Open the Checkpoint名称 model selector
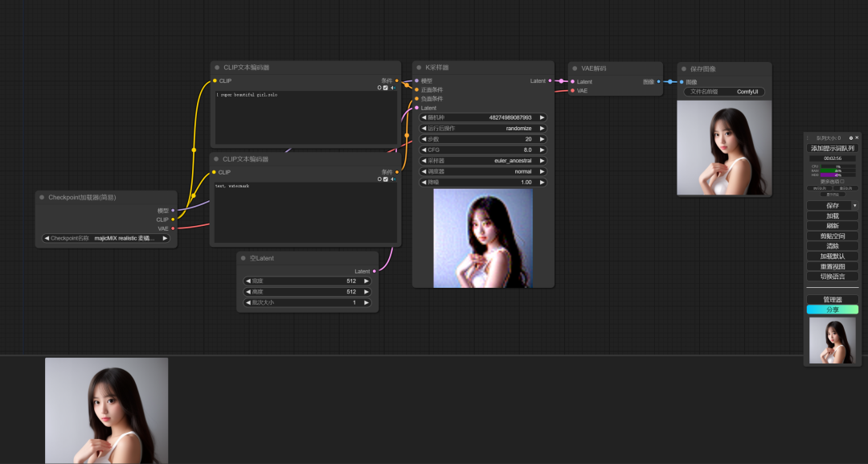This screenshot has height=464, width=868. click(x=106, y=238)
